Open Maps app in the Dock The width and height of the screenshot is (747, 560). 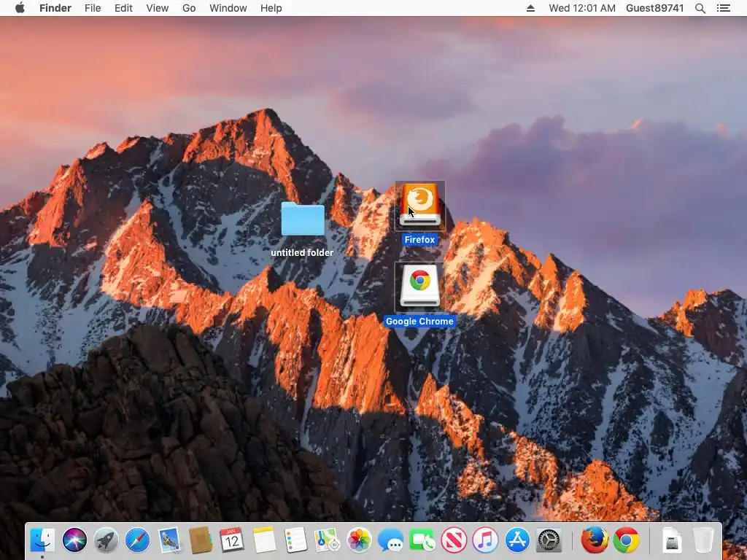pyautogui.click(x=328, y=540)
